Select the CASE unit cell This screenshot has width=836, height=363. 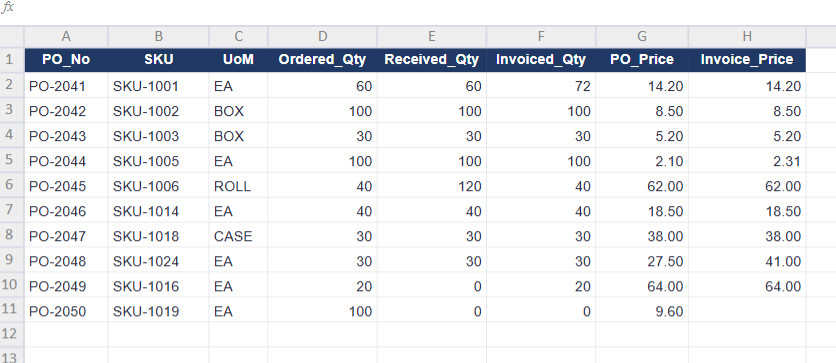pyautogui.click(x=238, y=236)
